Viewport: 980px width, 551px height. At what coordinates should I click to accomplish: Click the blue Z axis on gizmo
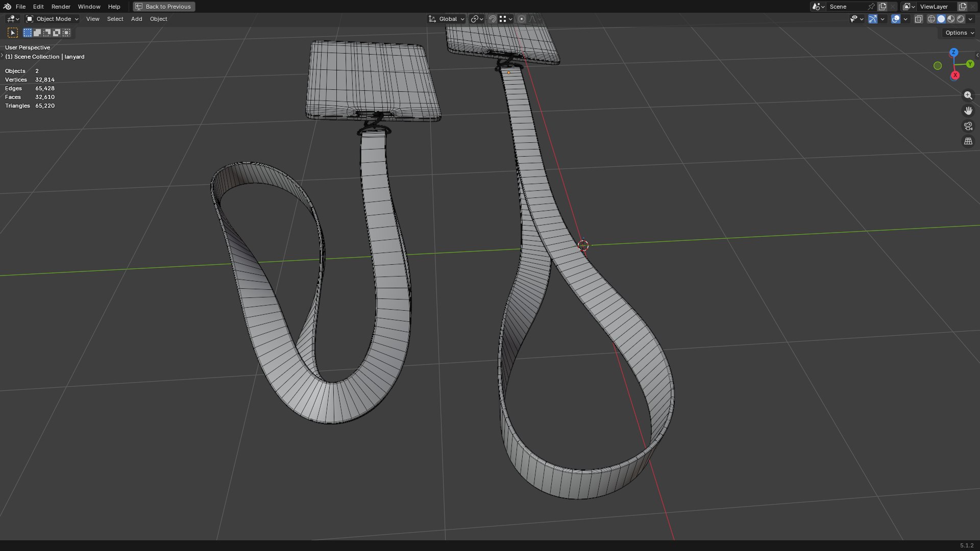point(953,53)
